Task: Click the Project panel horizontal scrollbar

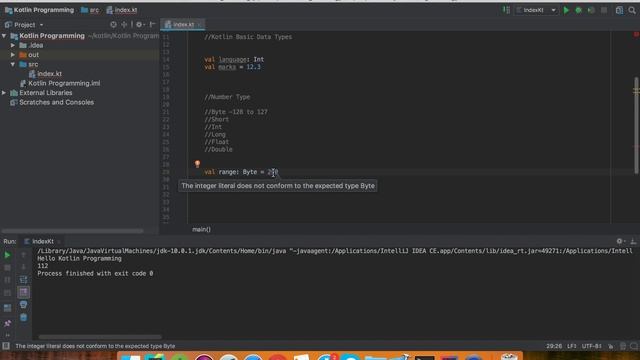Action: click(x=73, y=231)
